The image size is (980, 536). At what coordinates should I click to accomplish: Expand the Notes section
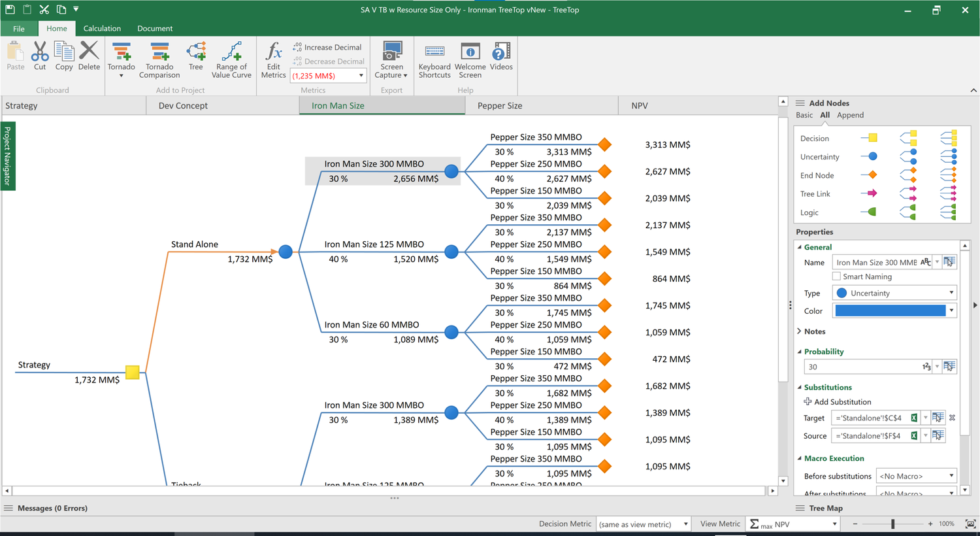pyautogui.click(x=799, y=331)
